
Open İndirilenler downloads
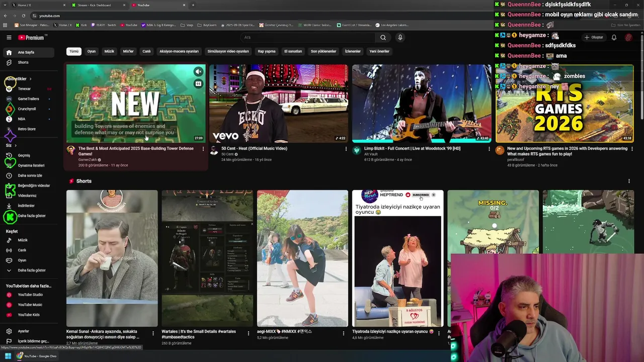28,206
